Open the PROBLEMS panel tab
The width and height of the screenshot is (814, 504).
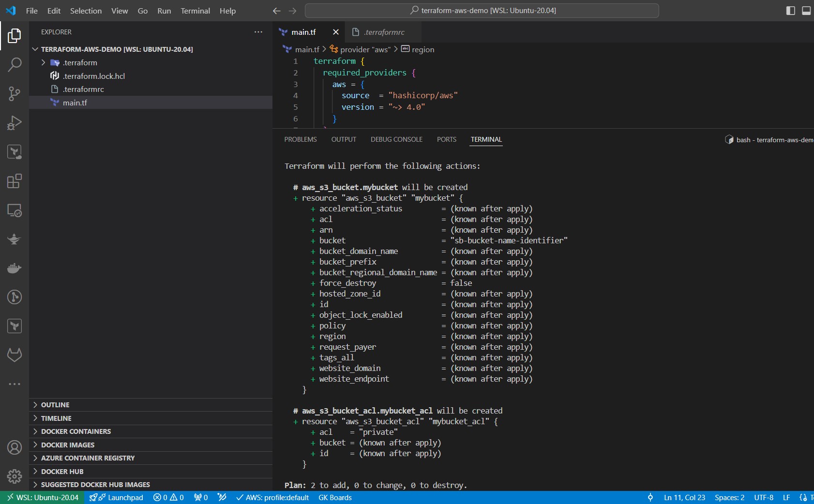(x=300, y=139)
